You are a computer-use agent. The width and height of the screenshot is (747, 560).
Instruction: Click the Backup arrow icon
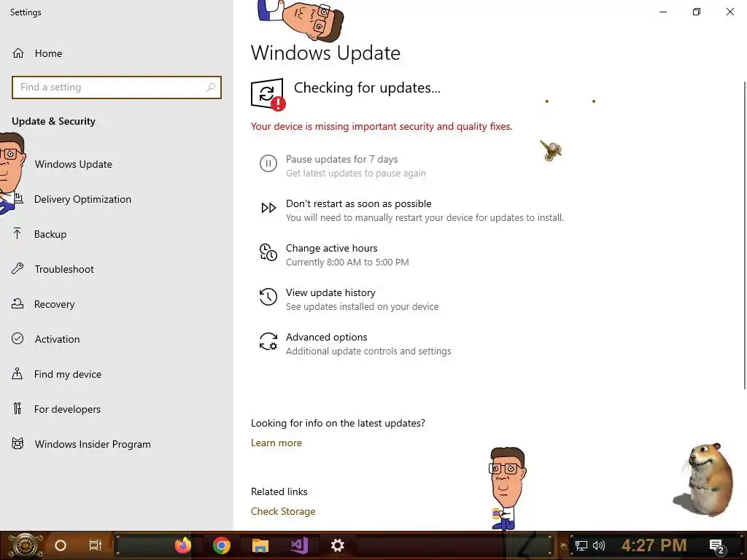point(18,234)
